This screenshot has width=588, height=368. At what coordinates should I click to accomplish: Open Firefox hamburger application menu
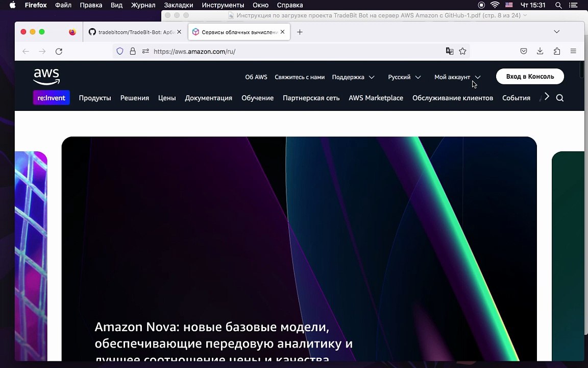573,51
